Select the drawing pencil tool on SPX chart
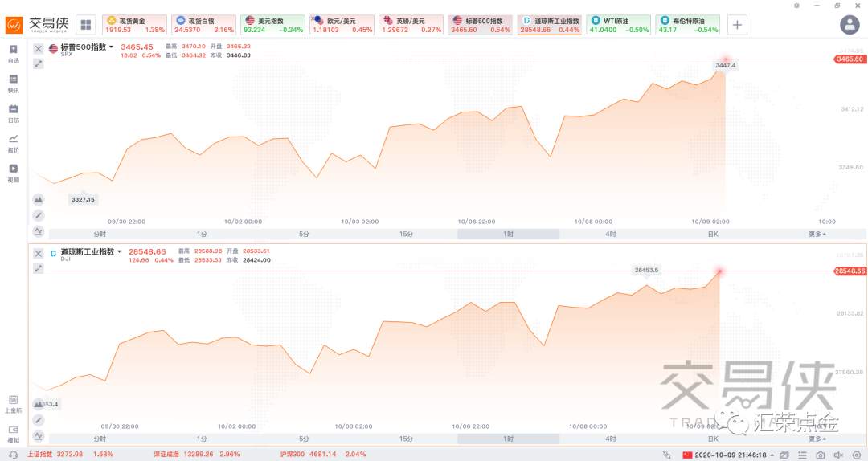 [39, 215]
